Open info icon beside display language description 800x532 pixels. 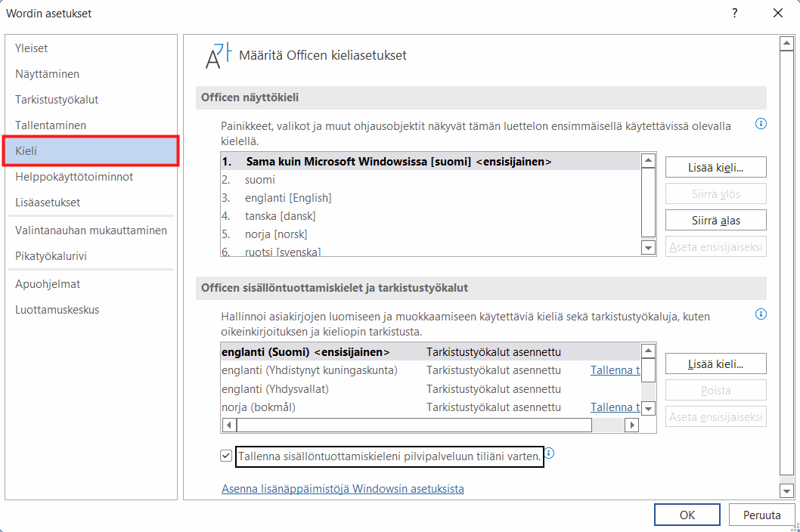(761, 124)
